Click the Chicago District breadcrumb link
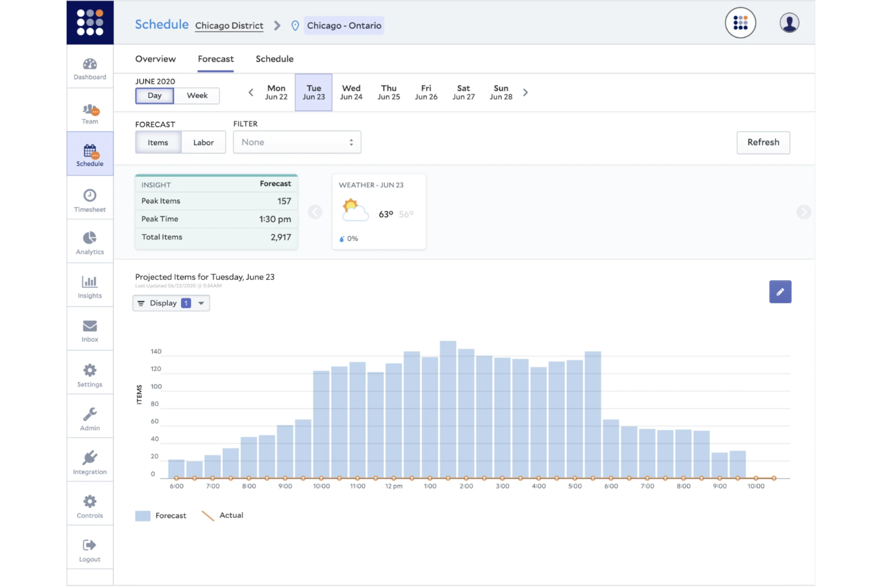882x588 pixels. [x=229, y=26]
